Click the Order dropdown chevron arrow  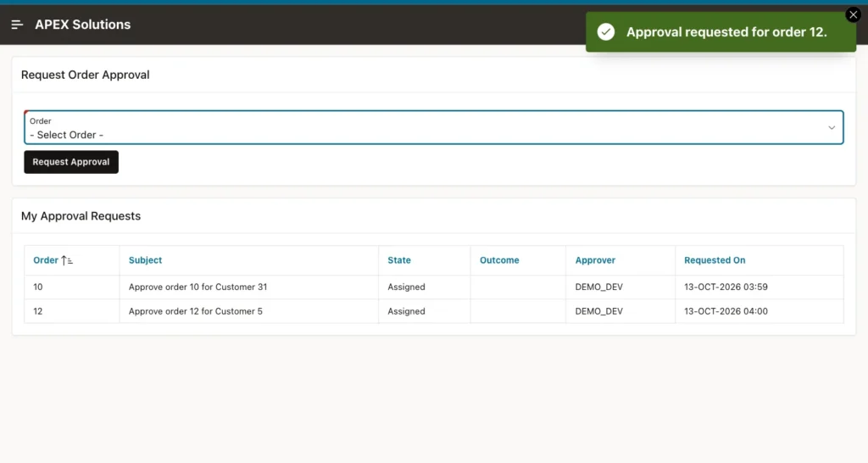(832, 128)
